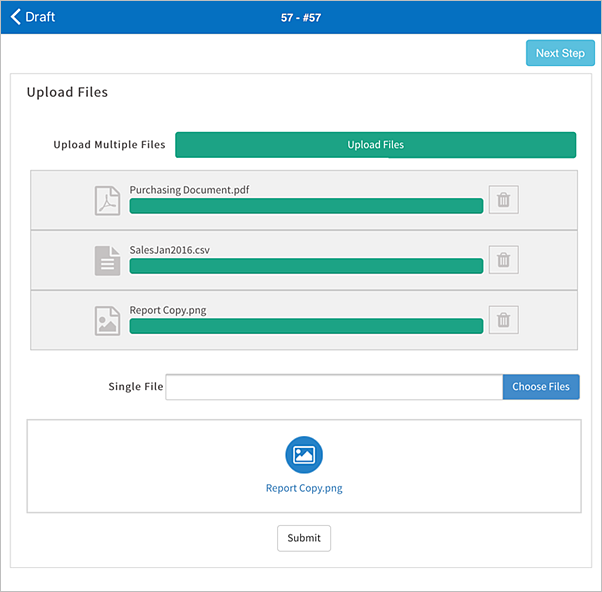602x592 pixels.
Task: Click the PDF icon for Purchasing Document.pdf
Action: click(x=107, y=200)
